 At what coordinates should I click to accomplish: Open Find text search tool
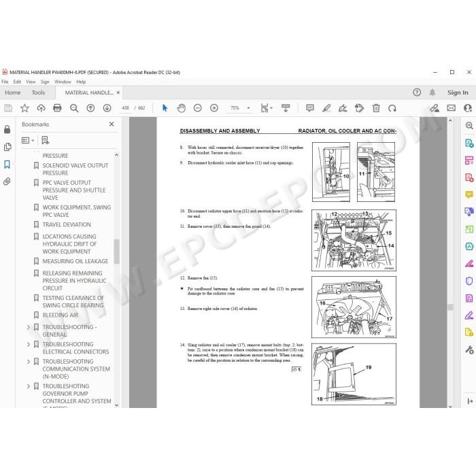coord(74,108)
